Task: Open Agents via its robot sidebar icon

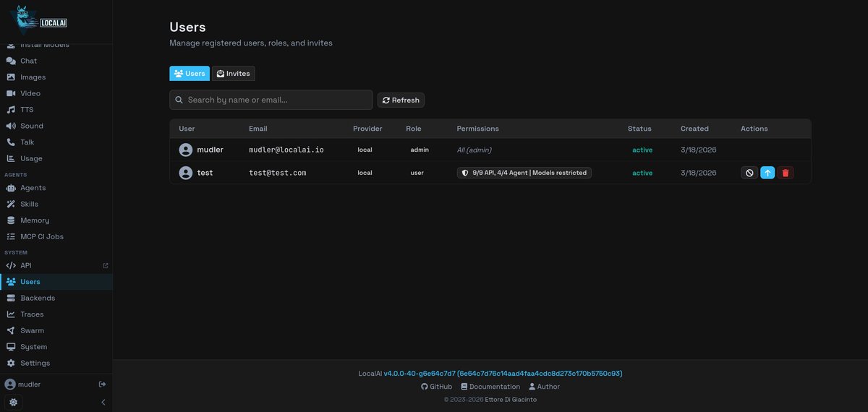Action: pos(11,188)
